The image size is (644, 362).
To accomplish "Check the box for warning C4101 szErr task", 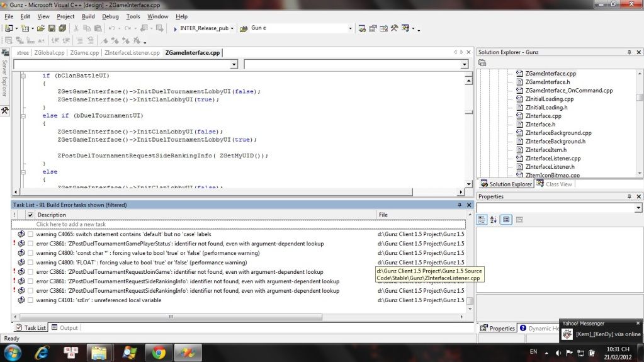I will 30,300.
